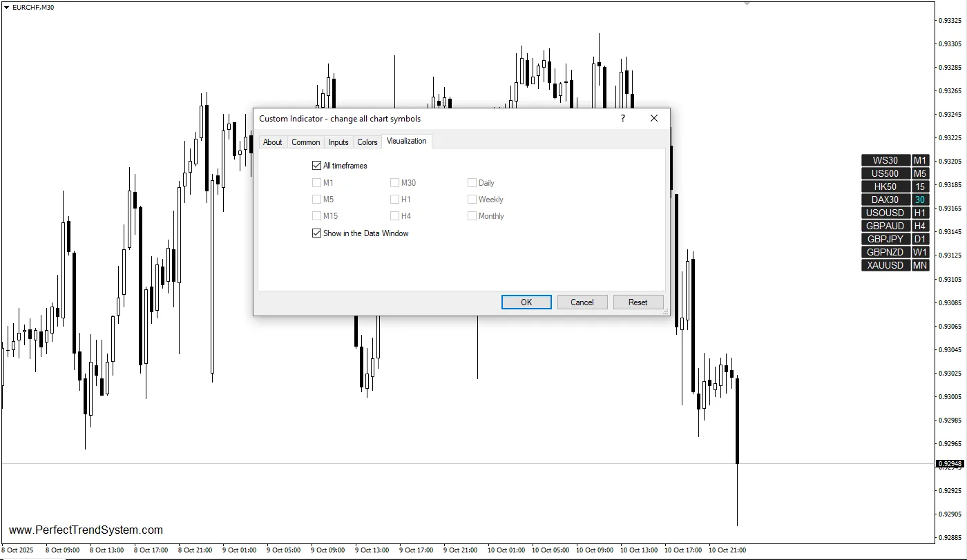The width and height of the screenshot is (967, 560).
Task: Select the US500 symbol in the panel
Action: [885, 173]
